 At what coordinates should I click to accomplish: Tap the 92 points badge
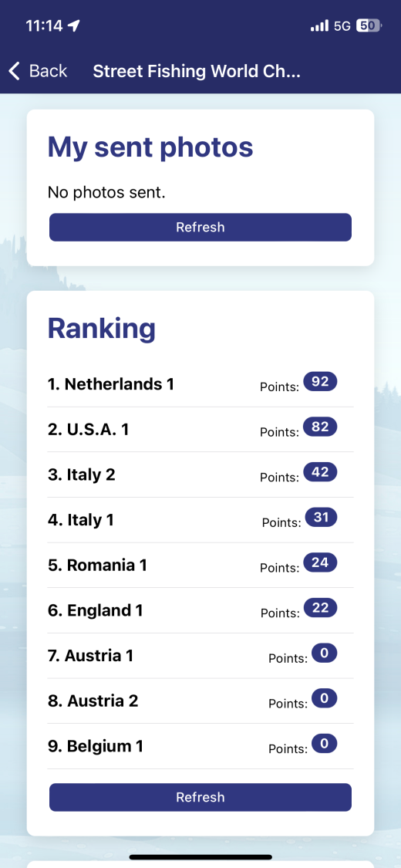coord(320,382)
